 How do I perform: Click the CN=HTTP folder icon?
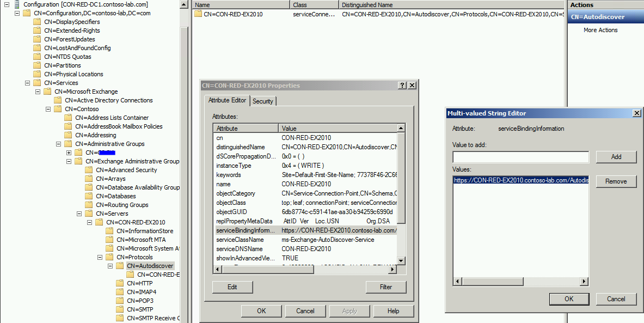[120, 283]
